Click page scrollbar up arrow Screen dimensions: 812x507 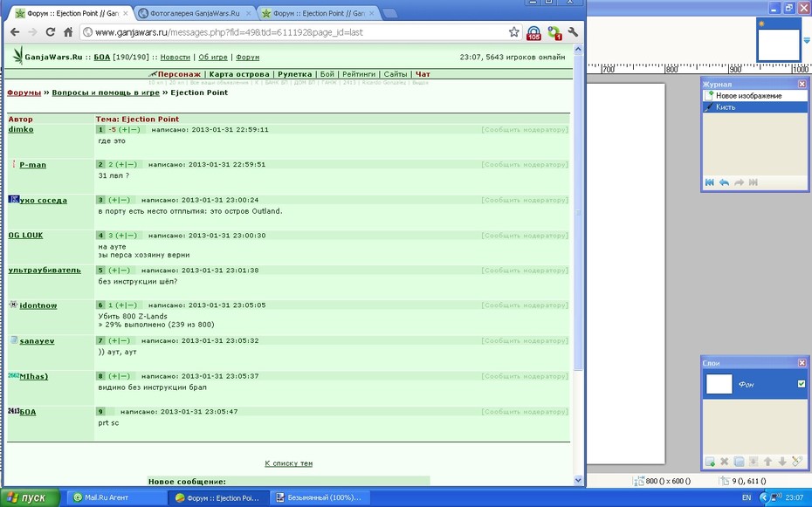tap(579, 49)
